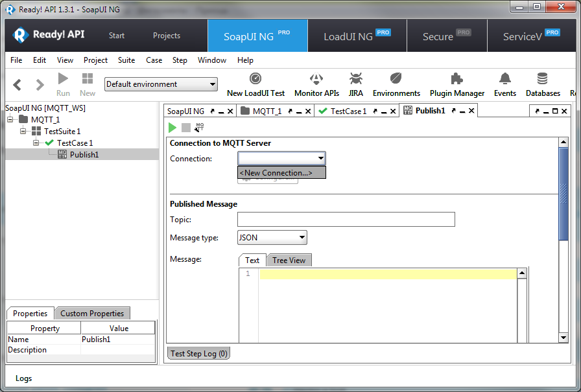Switch to the Start tab

116,36
